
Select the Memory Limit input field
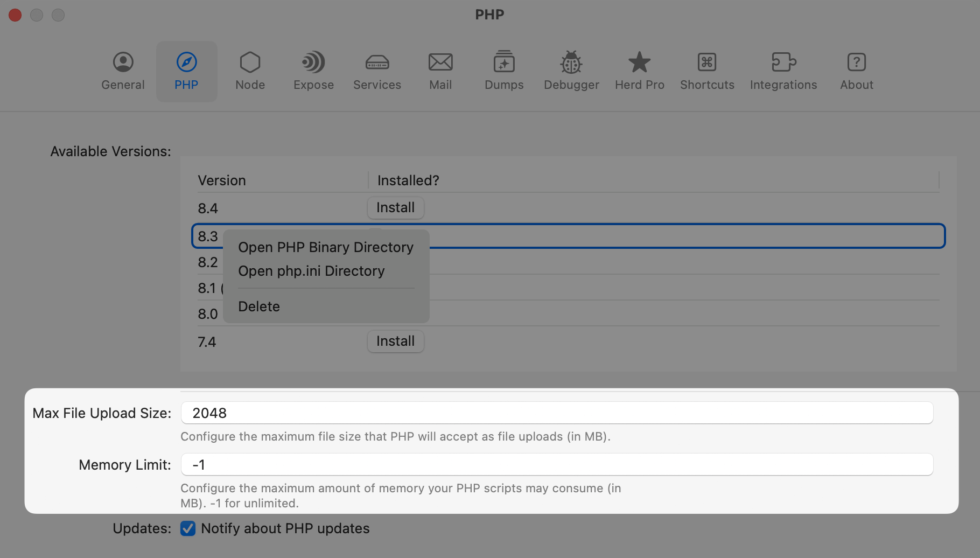[x=557, y=464]
